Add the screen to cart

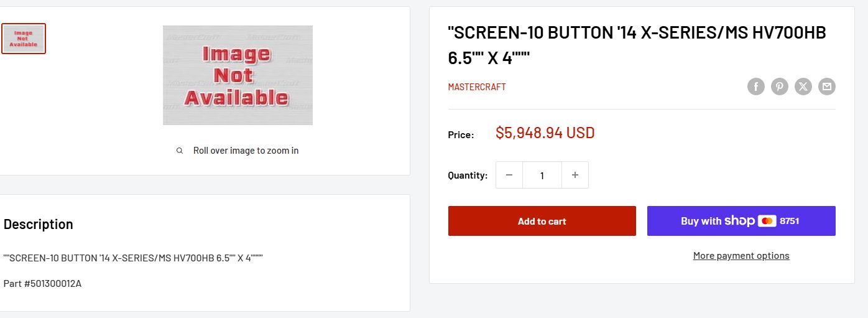(542, 221)
